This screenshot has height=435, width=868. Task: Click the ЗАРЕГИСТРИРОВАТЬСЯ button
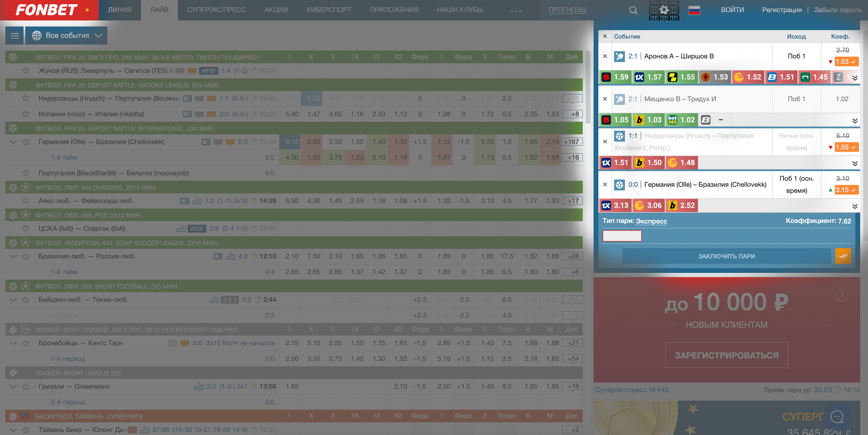pyautogui.click(x=727, y=355)
